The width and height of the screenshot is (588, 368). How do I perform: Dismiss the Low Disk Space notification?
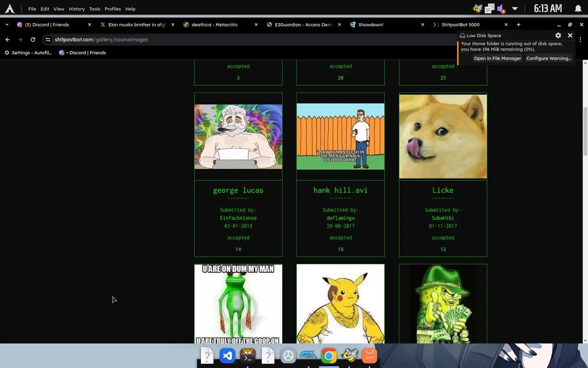[x=570, y=35]
